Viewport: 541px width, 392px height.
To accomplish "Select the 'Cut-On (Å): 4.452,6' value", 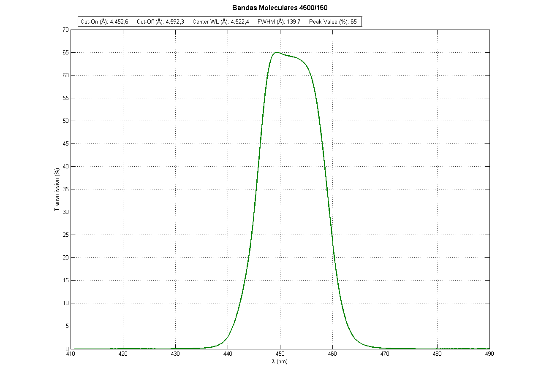I will click(x=104, y=22).
